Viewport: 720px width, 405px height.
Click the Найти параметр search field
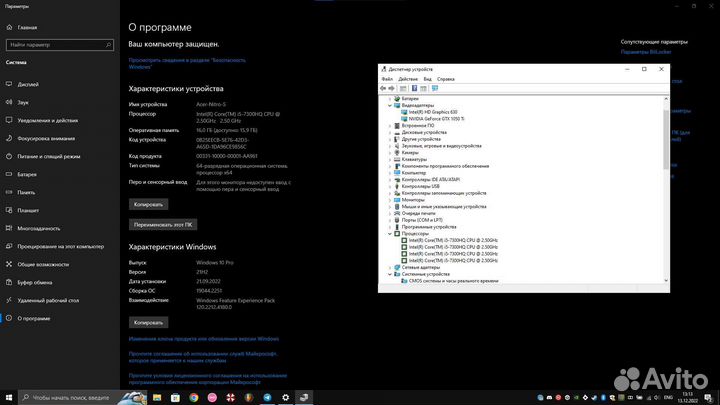(60, 45)
